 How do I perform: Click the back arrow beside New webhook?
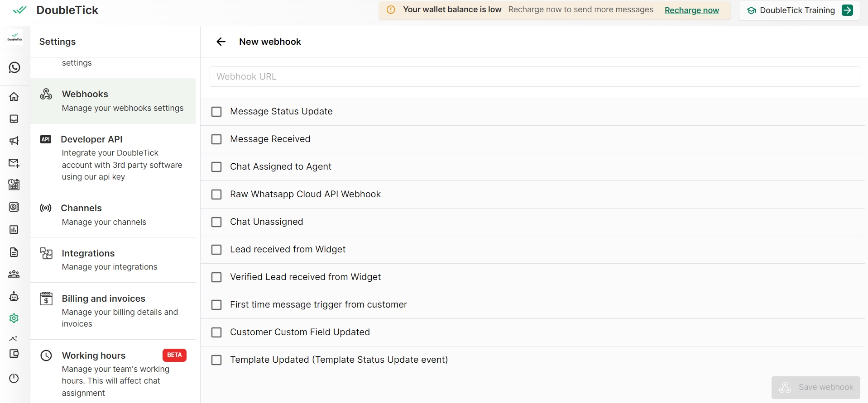pos(221,42)
